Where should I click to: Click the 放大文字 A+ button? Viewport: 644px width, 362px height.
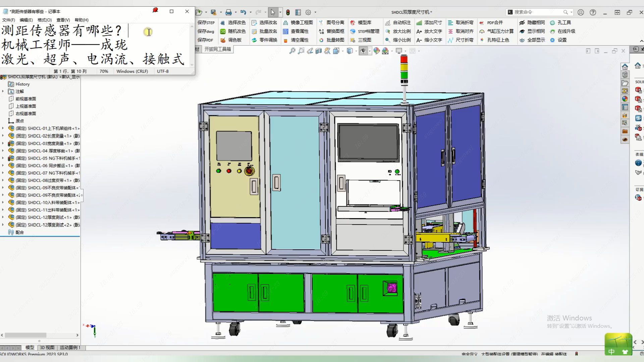point(429,31)
